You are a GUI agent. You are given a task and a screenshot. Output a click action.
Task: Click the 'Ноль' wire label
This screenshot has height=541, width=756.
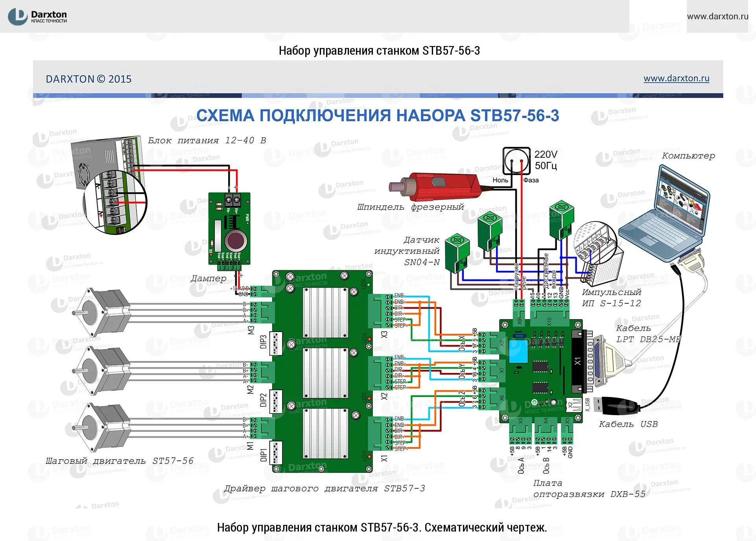coord(500,180)
